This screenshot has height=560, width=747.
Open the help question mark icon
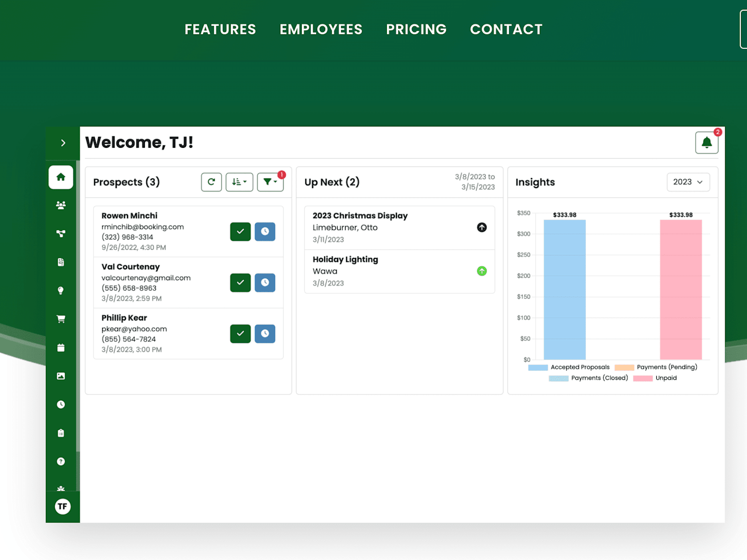61,461
